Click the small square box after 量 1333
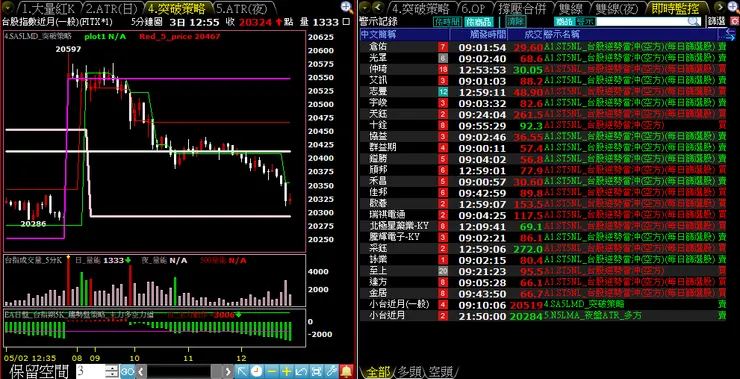 347,22
